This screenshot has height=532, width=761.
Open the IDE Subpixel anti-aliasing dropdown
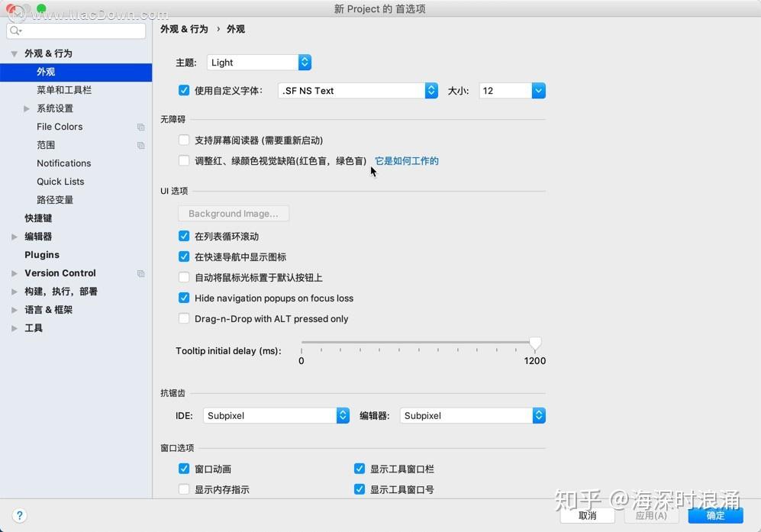(x=342, y=415)
